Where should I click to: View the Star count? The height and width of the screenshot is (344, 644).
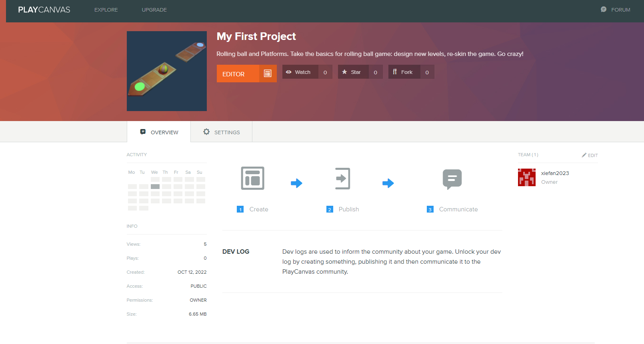376,72
